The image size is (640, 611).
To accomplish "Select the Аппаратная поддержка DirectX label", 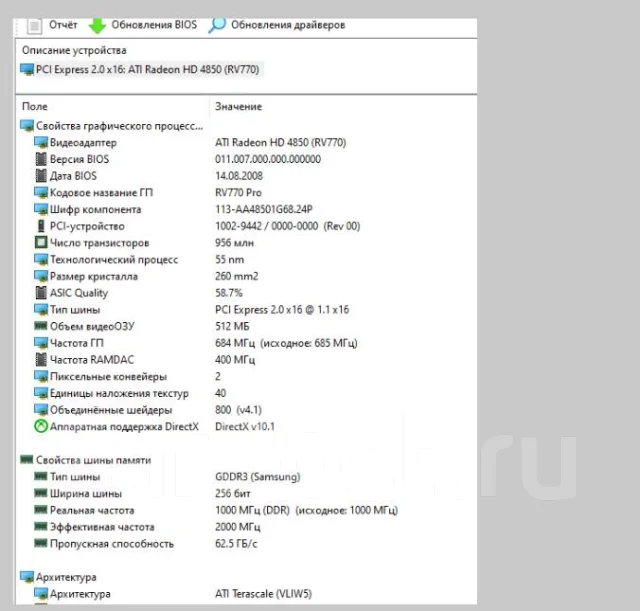I will point(124,427).
